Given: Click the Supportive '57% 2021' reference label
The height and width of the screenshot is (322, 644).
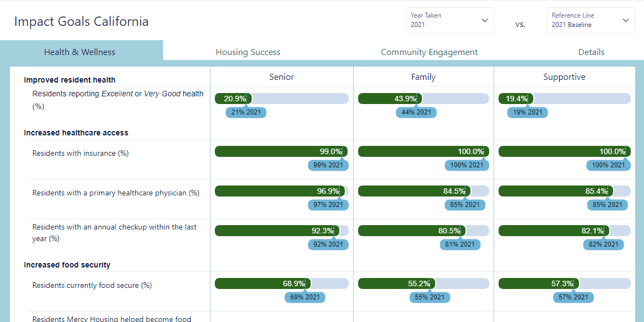Looking at the screenshot, I should tap(573, 297).
